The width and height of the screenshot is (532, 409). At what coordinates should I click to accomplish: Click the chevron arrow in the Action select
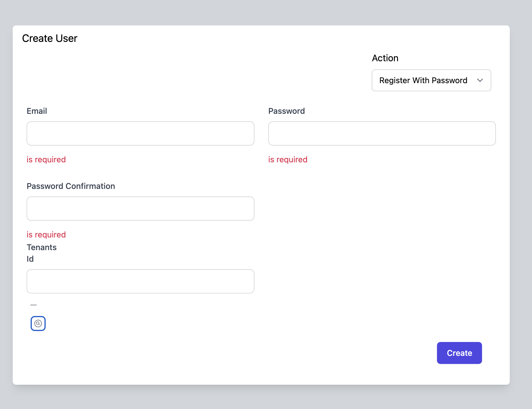(480, 80)
